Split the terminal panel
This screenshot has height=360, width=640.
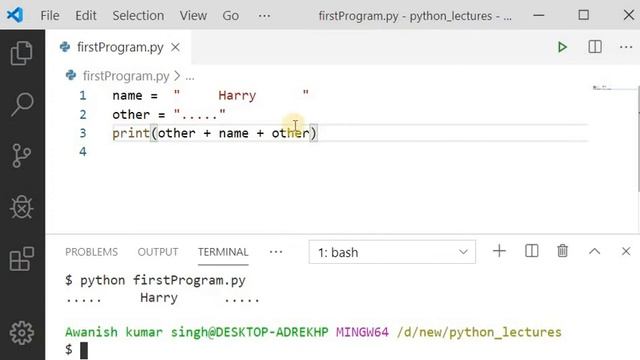(531, 251)
